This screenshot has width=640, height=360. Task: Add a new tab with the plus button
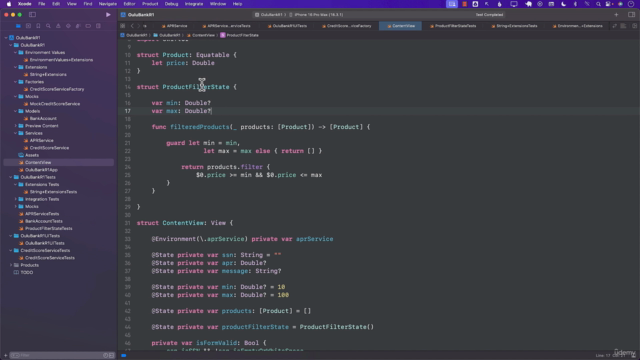[x=616, y=15]
